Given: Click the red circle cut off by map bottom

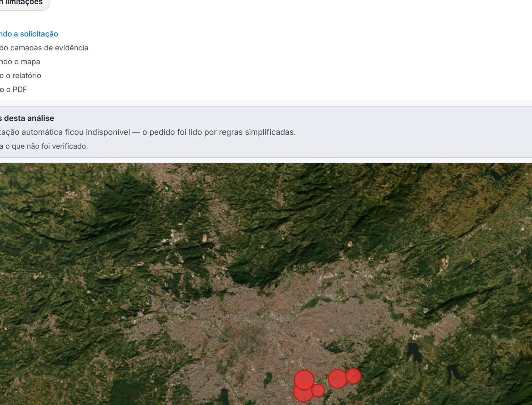Looking at the screenshot, I should point(303,394).
